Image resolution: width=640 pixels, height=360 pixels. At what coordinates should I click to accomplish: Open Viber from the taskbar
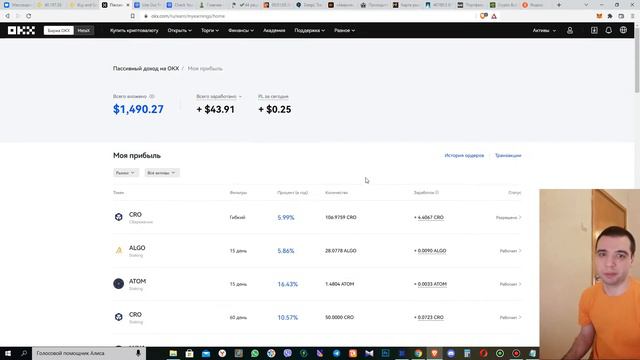287,353
